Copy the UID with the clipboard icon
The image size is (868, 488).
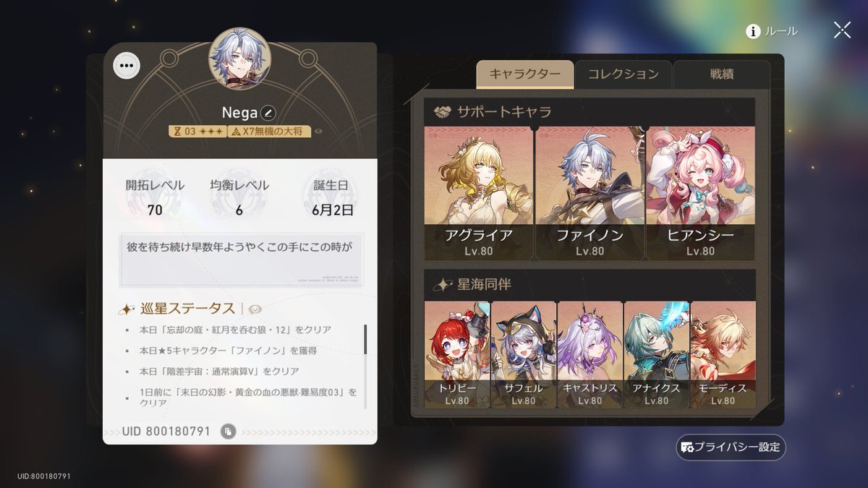228,432
